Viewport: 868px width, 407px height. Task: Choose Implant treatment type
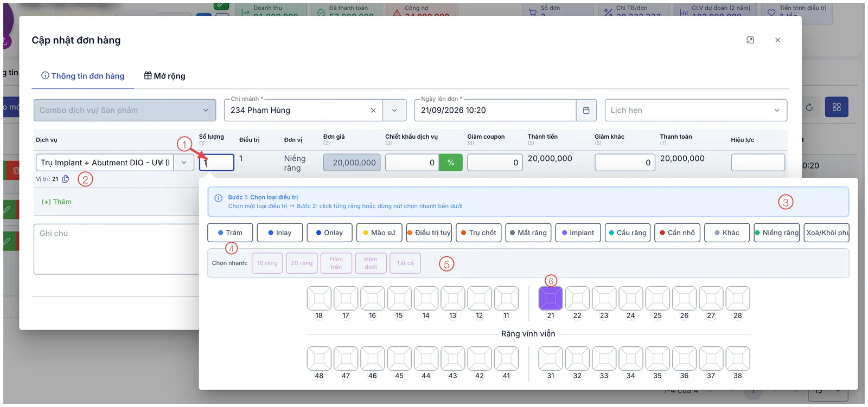point(578,232)
